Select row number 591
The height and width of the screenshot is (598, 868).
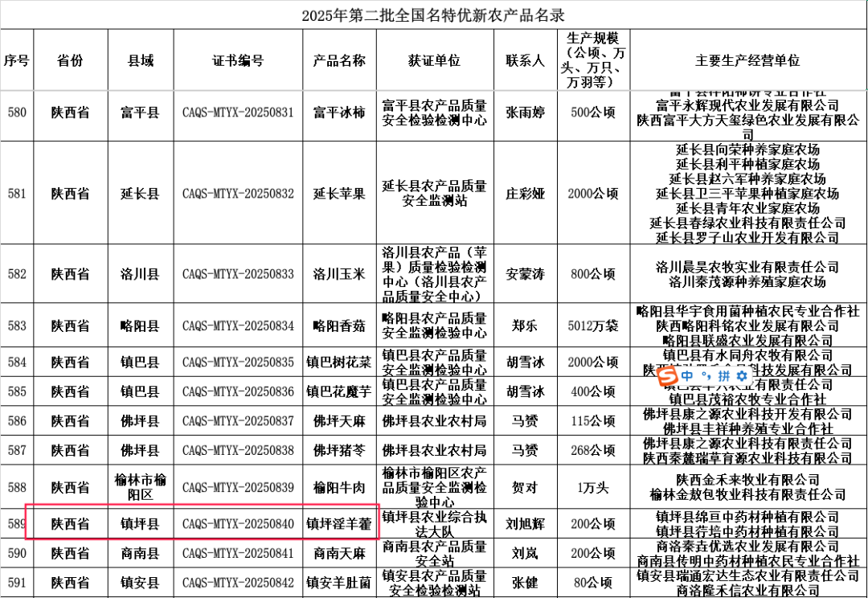click(x=17, y=583)
